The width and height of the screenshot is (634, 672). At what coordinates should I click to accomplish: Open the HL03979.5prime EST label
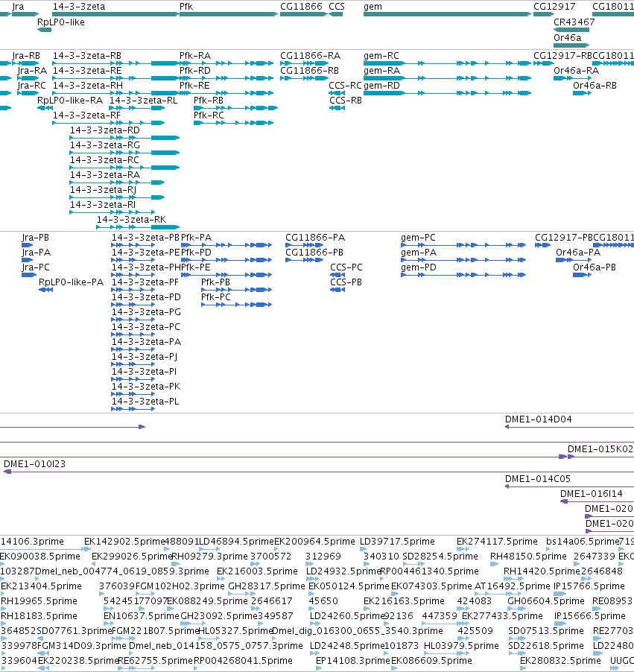click(461, 645)
